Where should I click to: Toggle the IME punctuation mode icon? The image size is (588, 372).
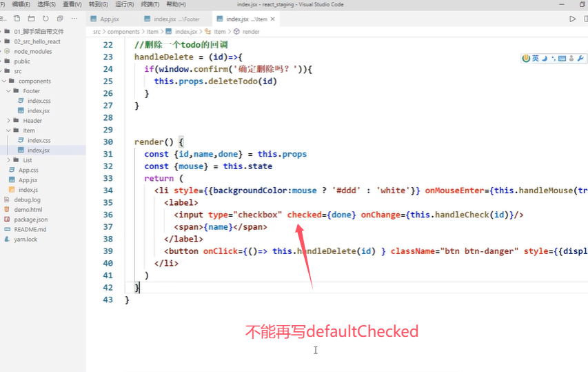point(554,58)
